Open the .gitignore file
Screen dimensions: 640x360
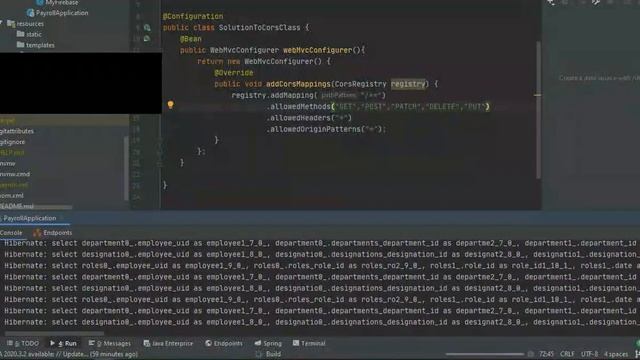click(12, 142)
